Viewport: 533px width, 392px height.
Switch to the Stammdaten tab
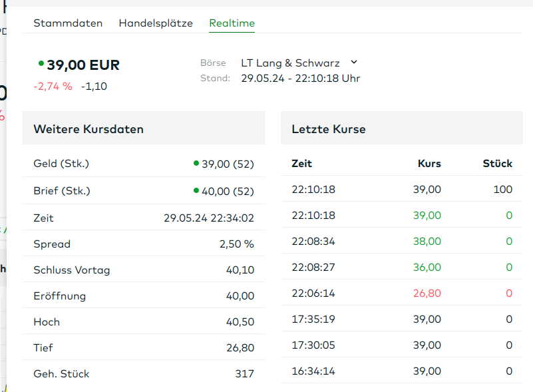click(x=68, y=23)
